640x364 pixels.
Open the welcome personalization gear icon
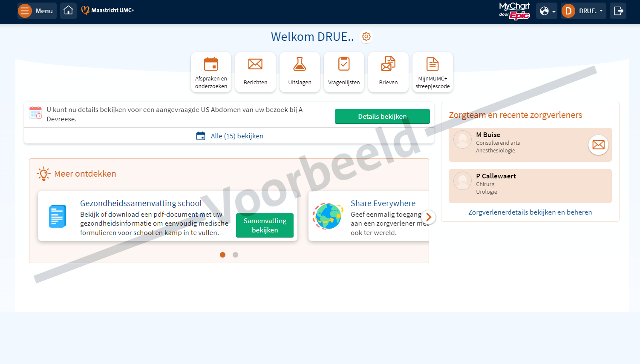coord(366,37)
